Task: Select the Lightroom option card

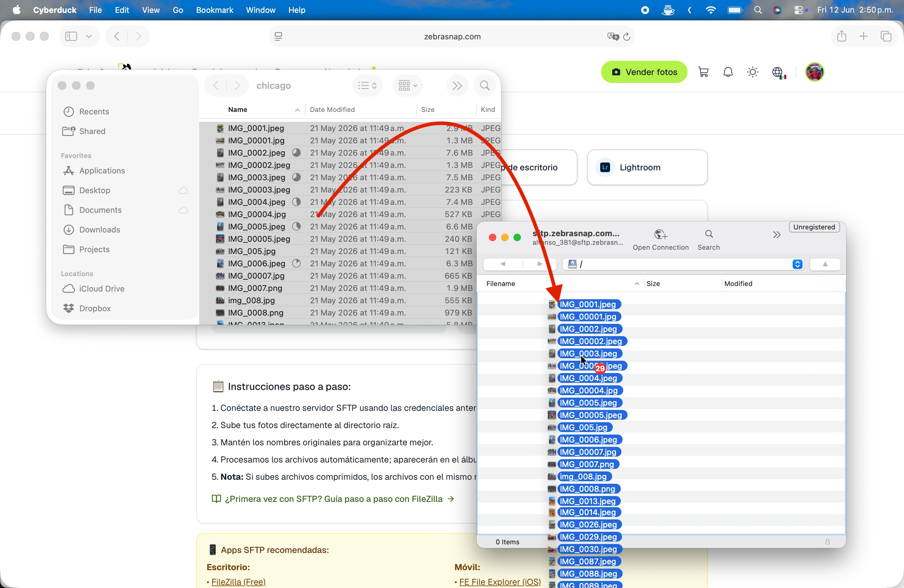Action: (647, 168)
